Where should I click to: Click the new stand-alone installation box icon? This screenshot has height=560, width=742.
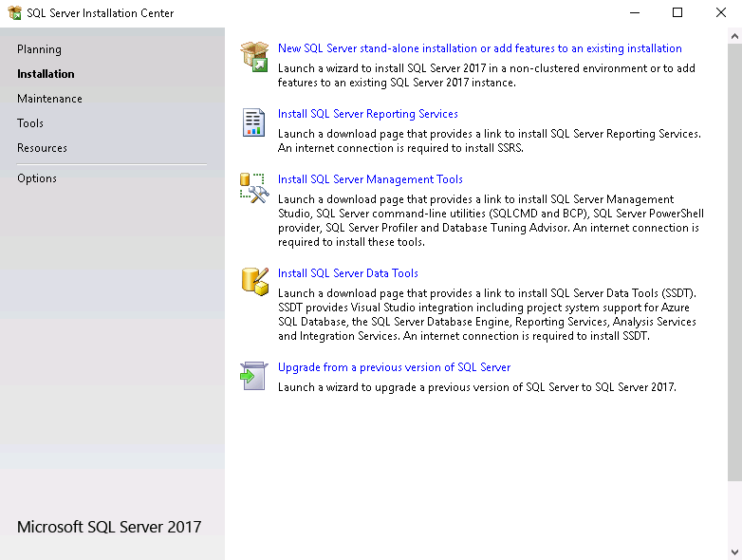[x=254, y=56]
